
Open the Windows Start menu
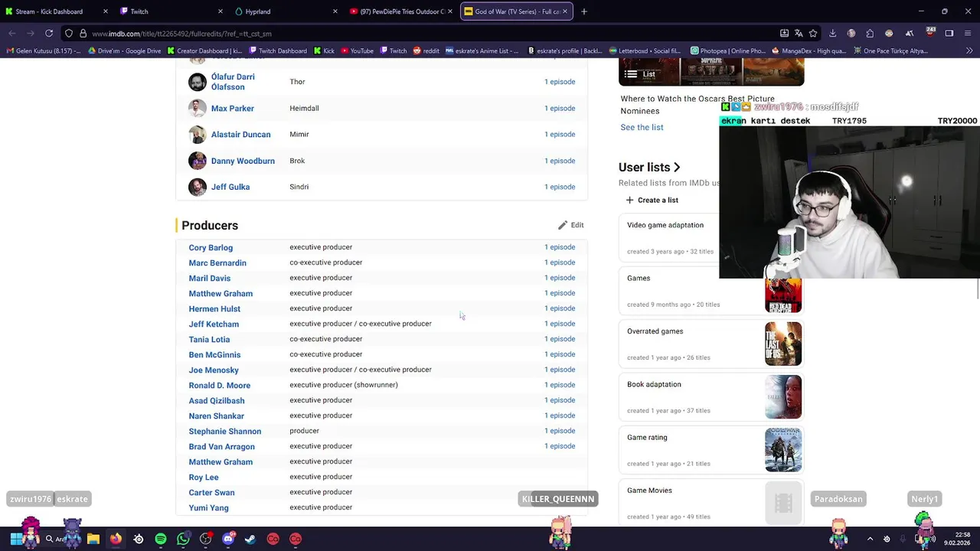[15, 539]
